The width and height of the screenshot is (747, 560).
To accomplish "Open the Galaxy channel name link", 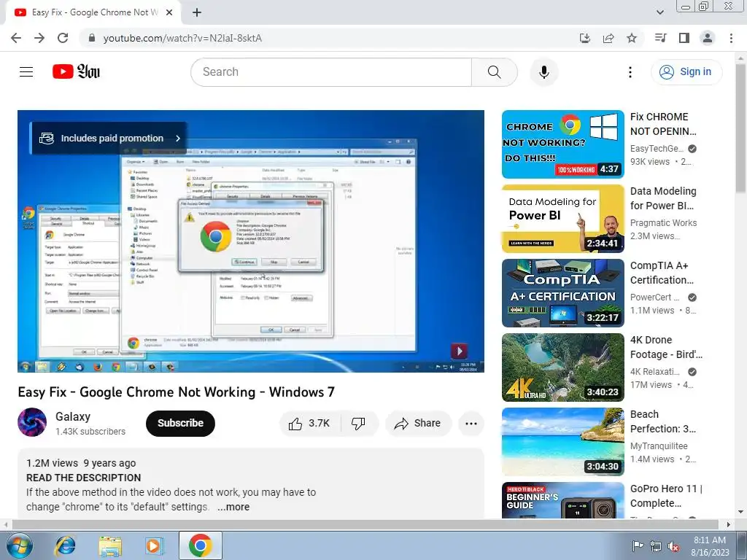I will 73,416.
